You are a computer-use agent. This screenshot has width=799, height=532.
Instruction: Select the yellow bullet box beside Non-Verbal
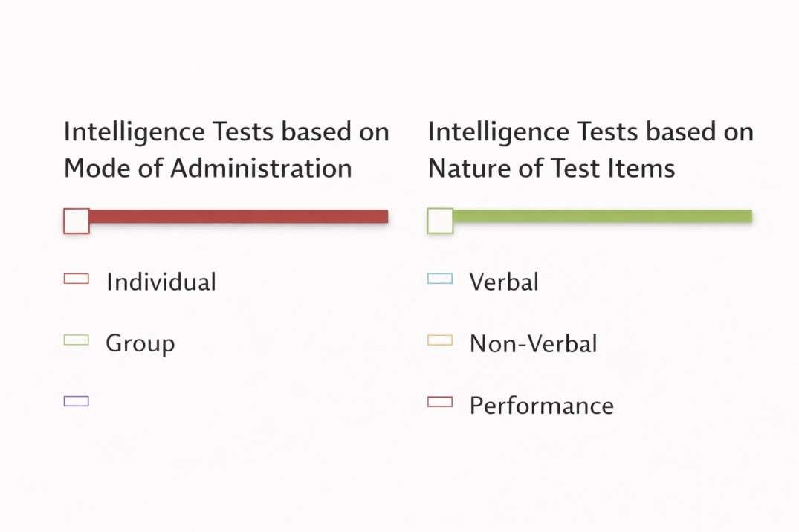pos(440,340)
